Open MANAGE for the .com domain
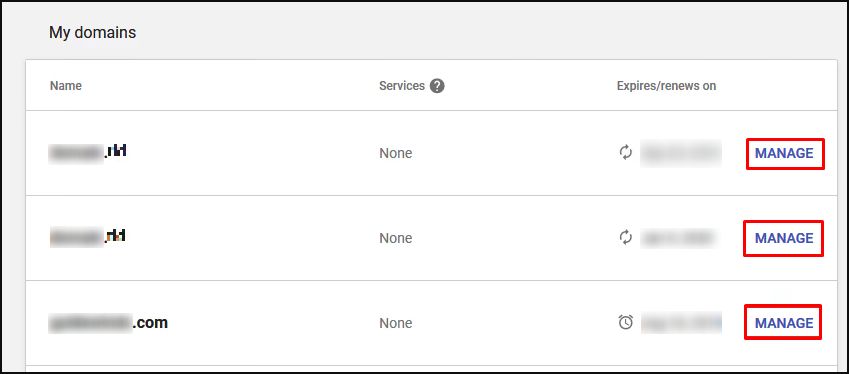The width and height of the screenshot is (849, 374). click(x=784, y=323)
